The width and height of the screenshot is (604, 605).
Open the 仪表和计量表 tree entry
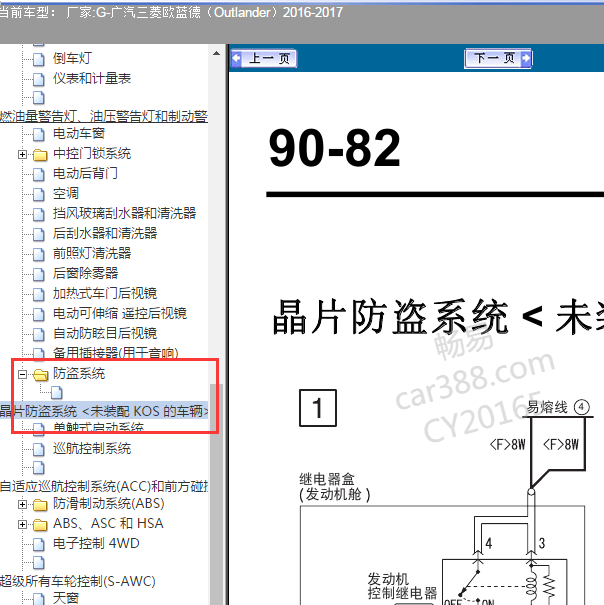click(92, 78)
